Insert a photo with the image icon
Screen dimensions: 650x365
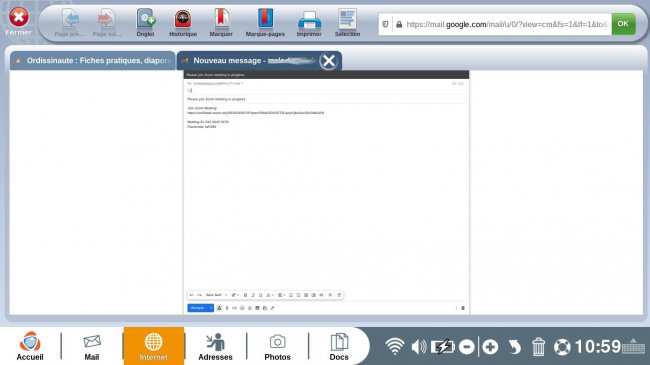click(x=257, y=308)
